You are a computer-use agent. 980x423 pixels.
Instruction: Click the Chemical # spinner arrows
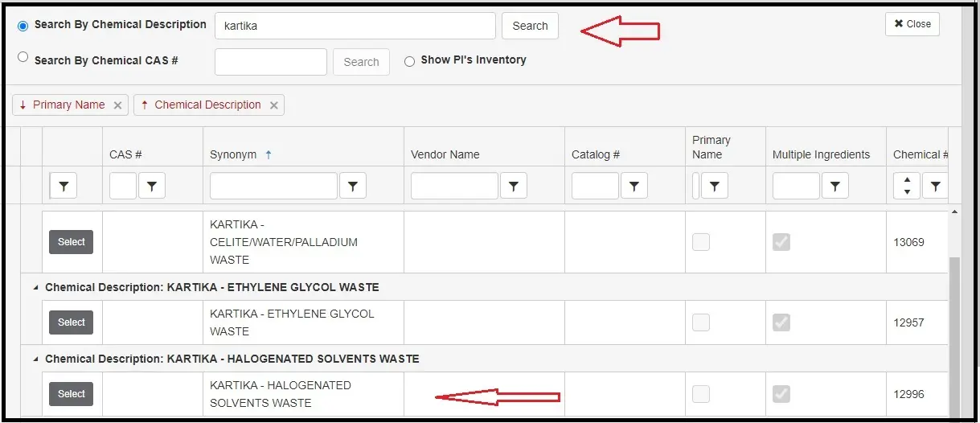(x=907, y=187)
